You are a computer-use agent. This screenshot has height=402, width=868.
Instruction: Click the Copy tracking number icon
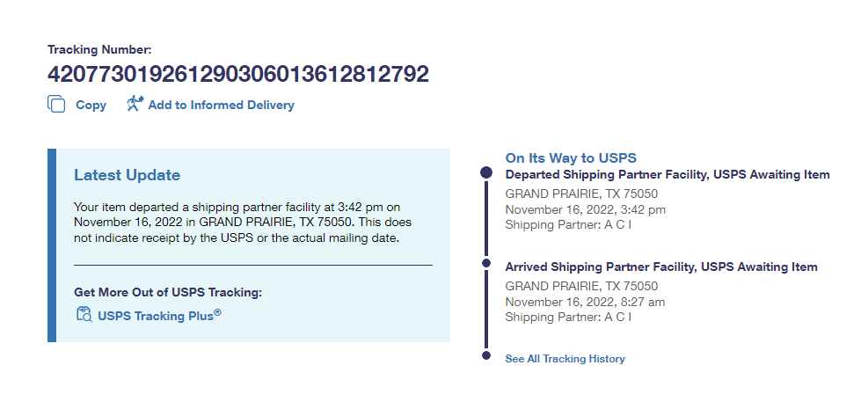click(56, 105)
